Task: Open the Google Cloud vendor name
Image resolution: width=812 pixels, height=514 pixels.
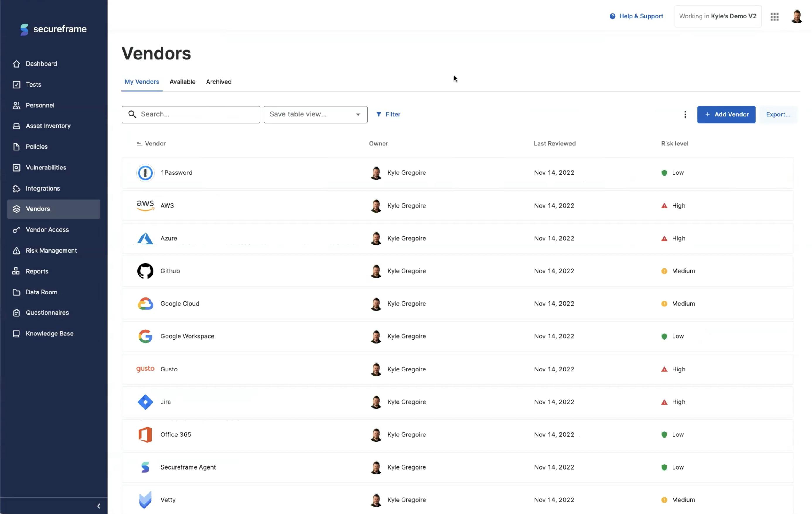Action: point(180,304)
